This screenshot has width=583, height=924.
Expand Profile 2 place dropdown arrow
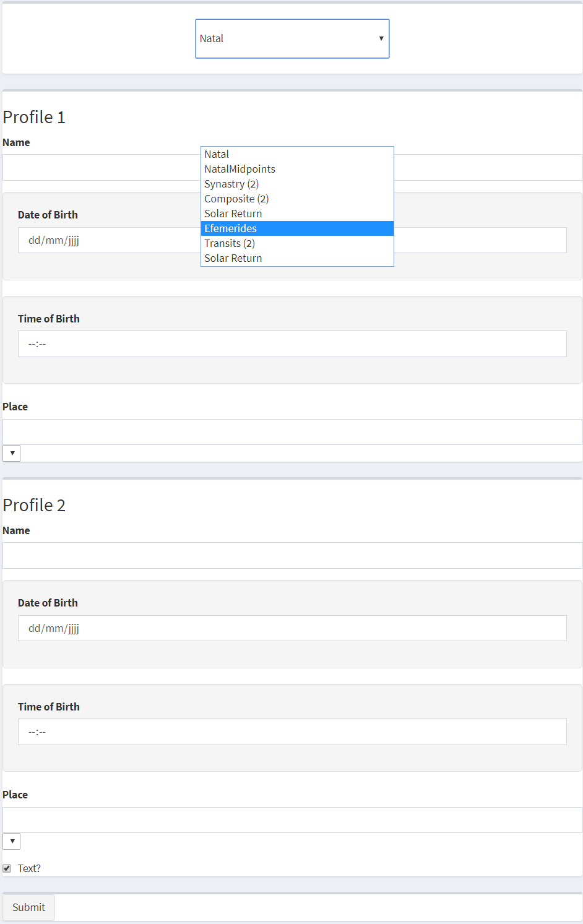[12, 841]
